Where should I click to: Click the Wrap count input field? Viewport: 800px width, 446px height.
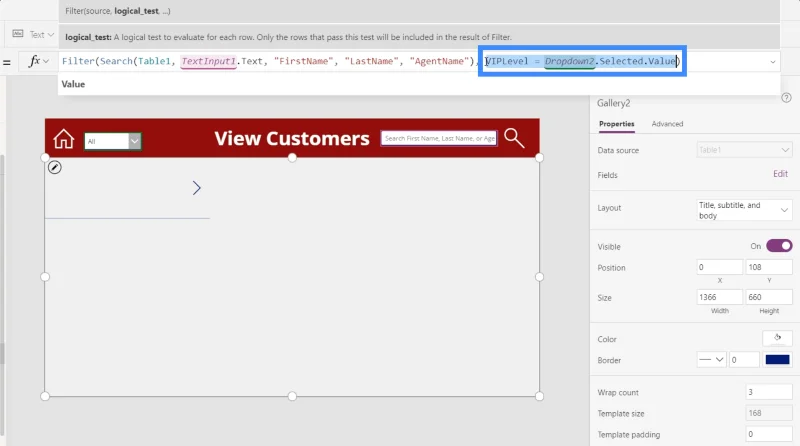pos(768,392)
